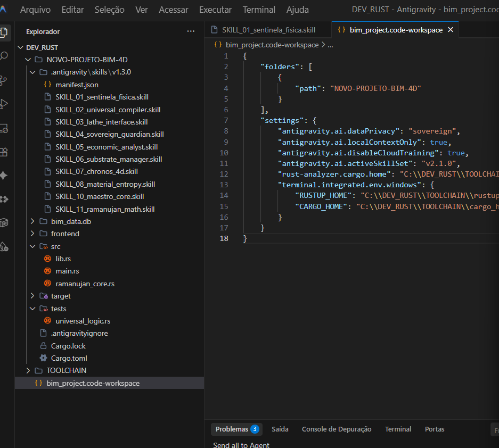Screen dimensions: 499x448
Task: Expand the frontend folder
Action: pyautogui.click(x=64, y=234)
